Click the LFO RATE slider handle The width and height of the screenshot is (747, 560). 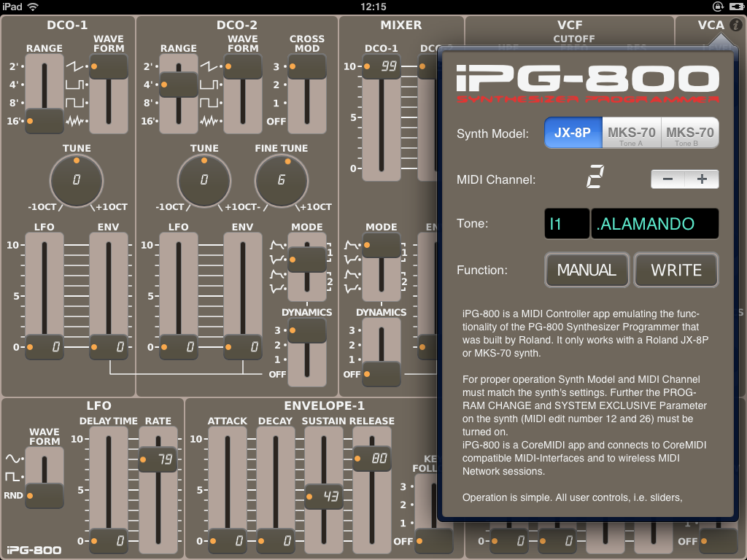pyautogui.click(x=158, y=459)
